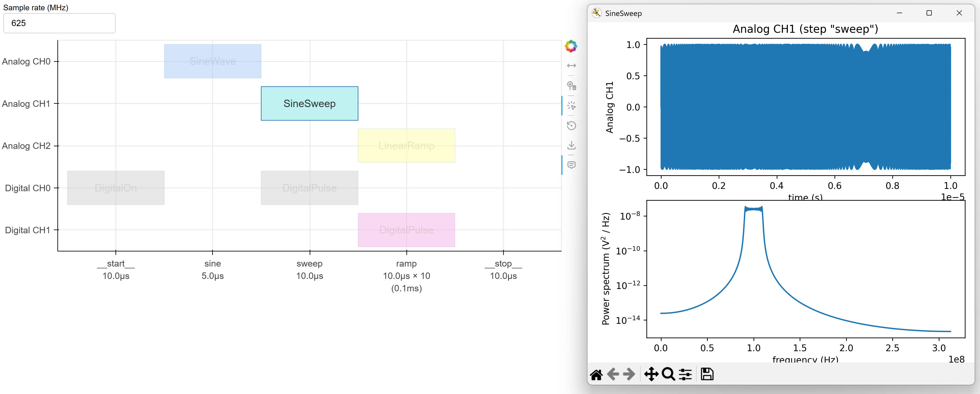Toggle the hover tooltip tool
The height and width of the screenshot is (394, 980).
point(572,165)
